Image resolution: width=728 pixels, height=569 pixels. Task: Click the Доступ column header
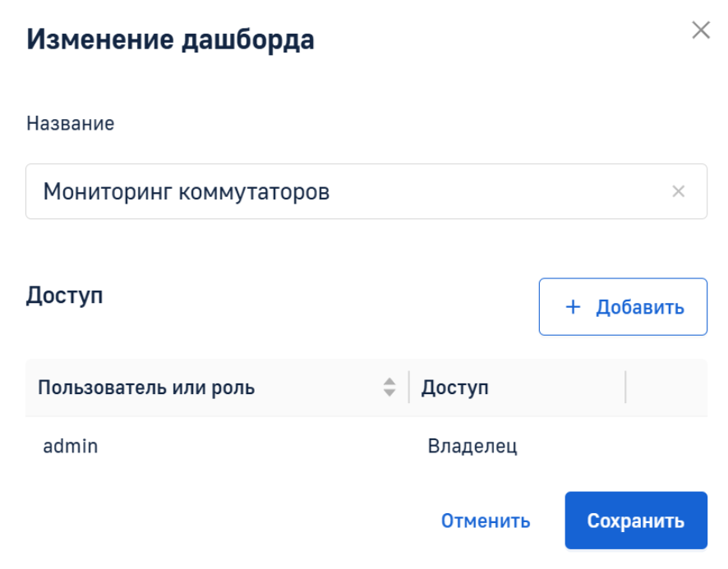[x=454, y=387]
